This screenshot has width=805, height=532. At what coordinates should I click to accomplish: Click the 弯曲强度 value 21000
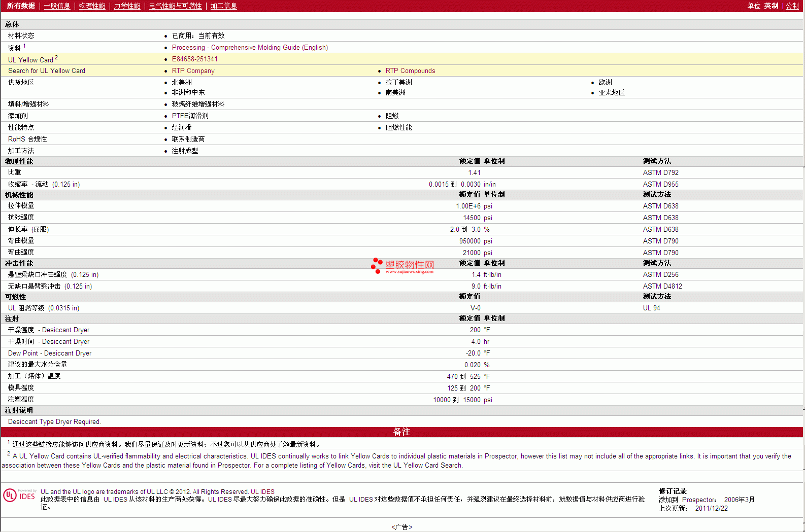pyautogui.click(x=472, y=253)
